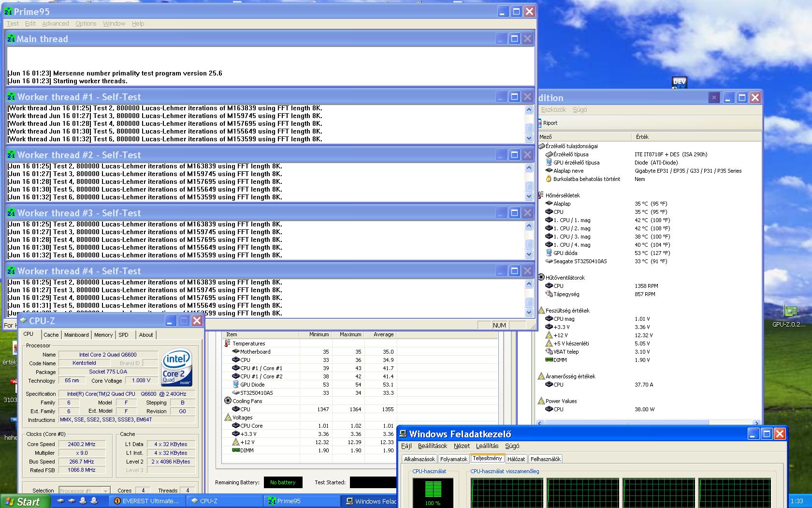
Task: Open the Eszközök menu in EVEREST
Action: tap(553, 110)
